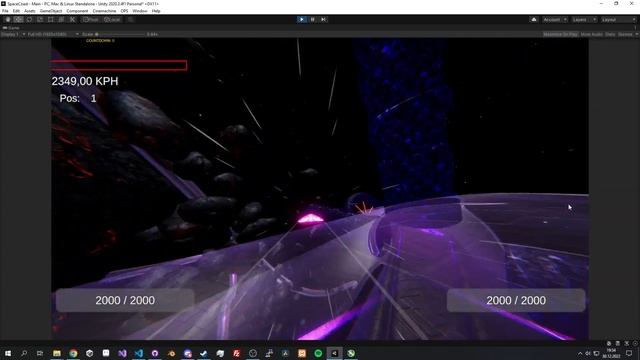Open the volume control in system tray

pos(588,353)
